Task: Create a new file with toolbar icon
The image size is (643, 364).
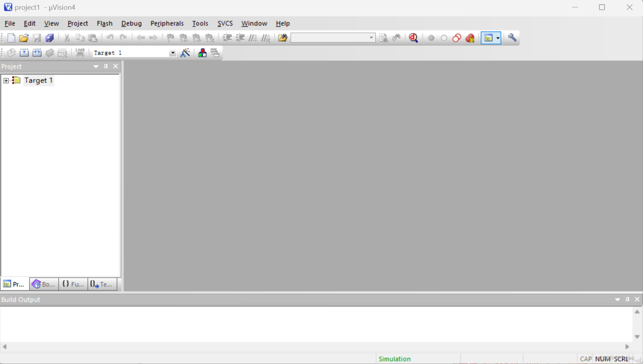Action: [11, 38]
